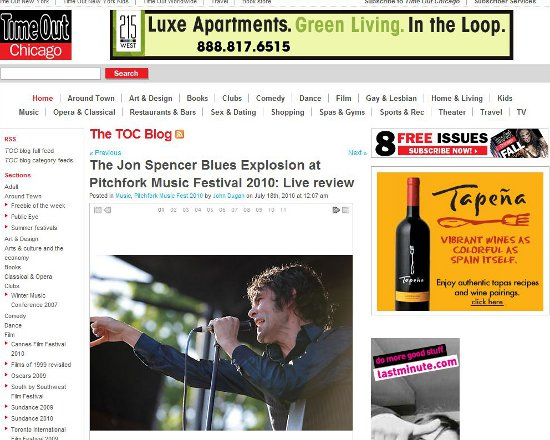Screen dimensions: 550x440
Task: Jump to slide 05 in gallery
Action: click(210, 210)
